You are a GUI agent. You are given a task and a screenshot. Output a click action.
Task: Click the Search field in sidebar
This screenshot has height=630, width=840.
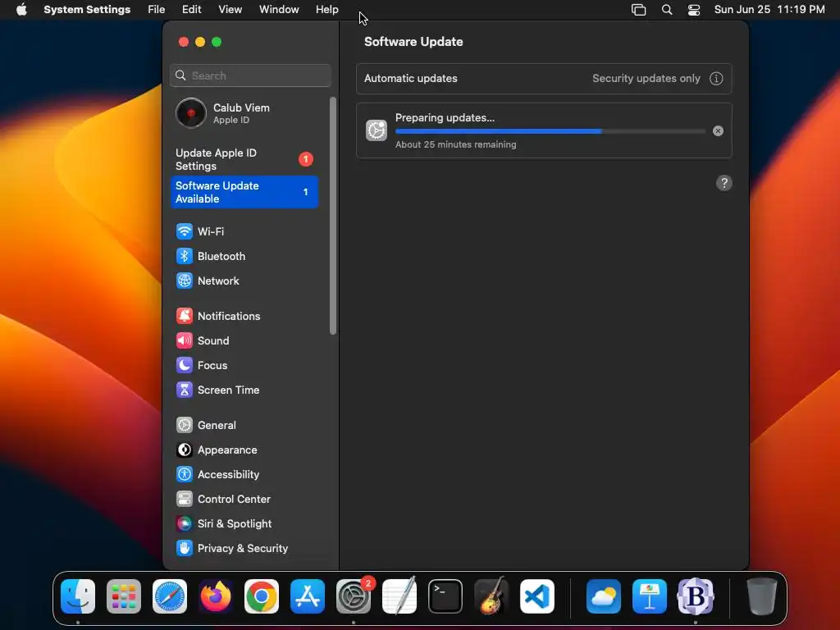(251, 75)
